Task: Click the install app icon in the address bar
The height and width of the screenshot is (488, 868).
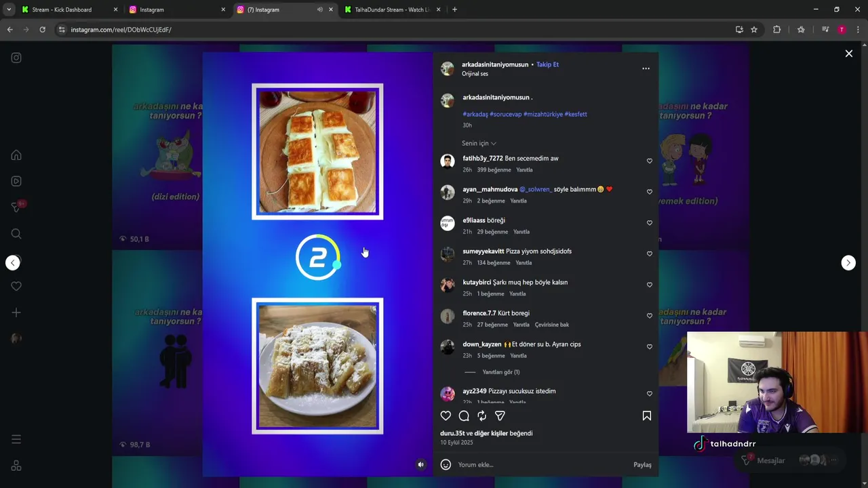Action: 739,30
